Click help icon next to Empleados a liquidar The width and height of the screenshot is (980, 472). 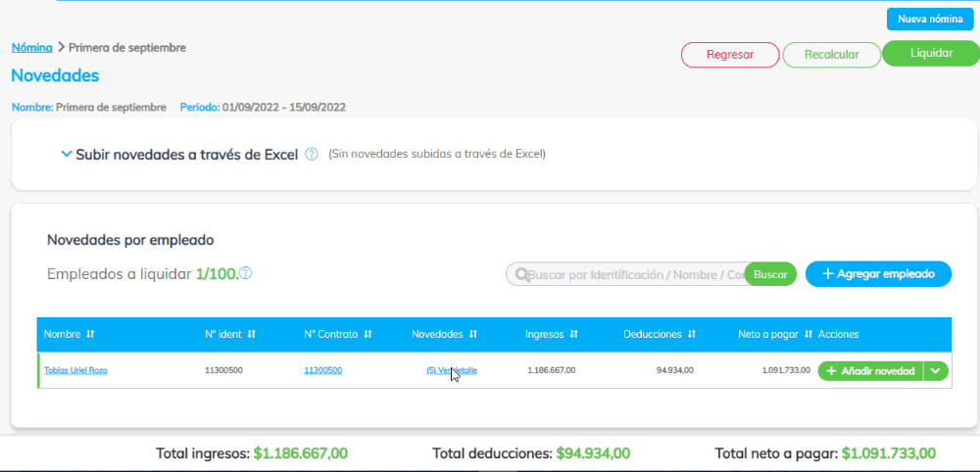[246, 273]
